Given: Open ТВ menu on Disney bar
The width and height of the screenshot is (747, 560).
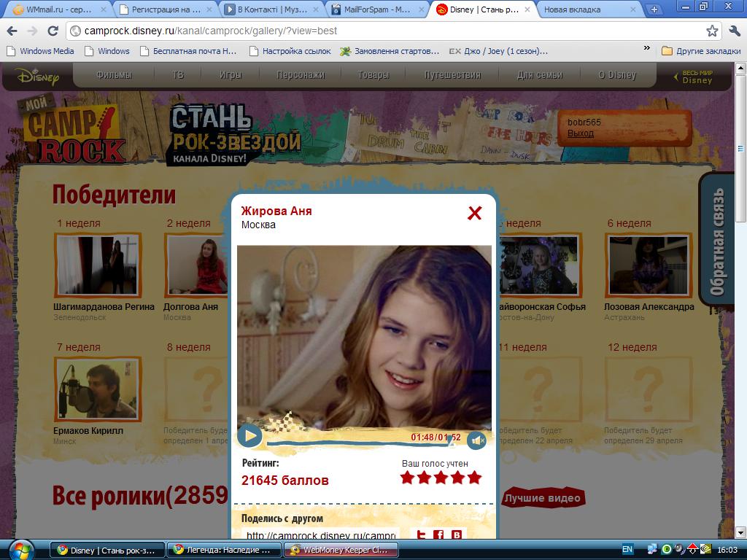Looking at the screenshot, I should pos(178,75).
